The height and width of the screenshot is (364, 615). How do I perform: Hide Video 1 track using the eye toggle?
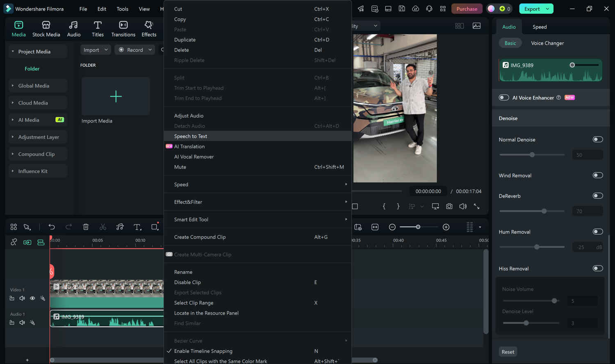[32, 298]
